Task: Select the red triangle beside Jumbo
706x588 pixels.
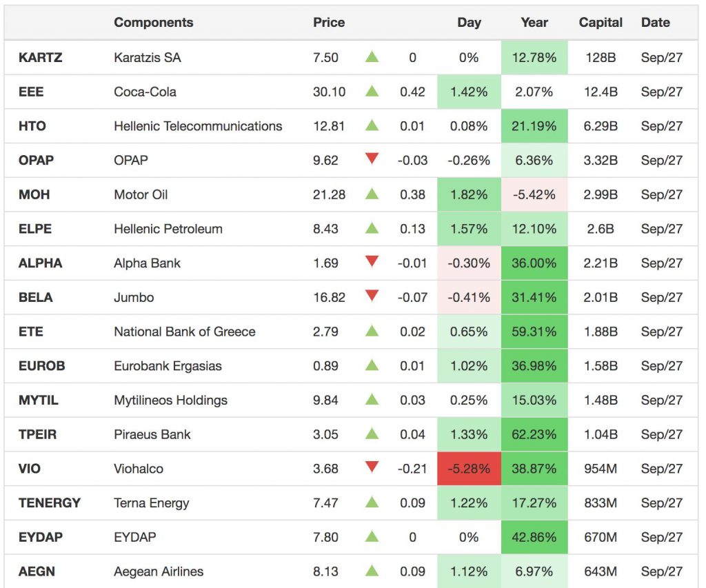Action: pyautogui.click(x=372, y=297)
